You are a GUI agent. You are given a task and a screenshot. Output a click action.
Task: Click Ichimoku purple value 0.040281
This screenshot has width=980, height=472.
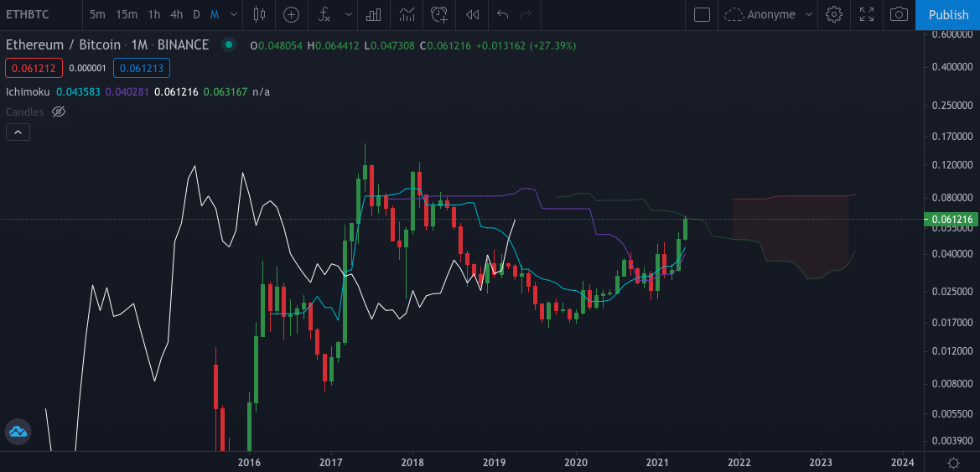click(x=127, y=92)
